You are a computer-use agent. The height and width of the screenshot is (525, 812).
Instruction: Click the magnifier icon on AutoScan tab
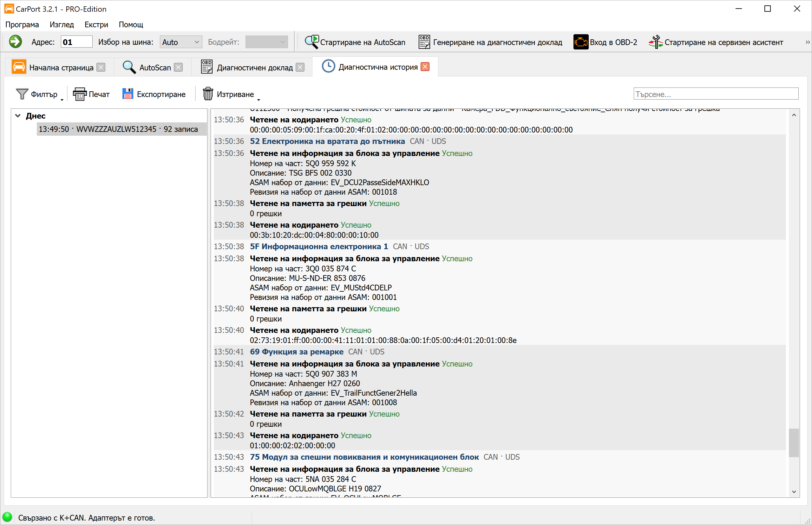point(129,67)
